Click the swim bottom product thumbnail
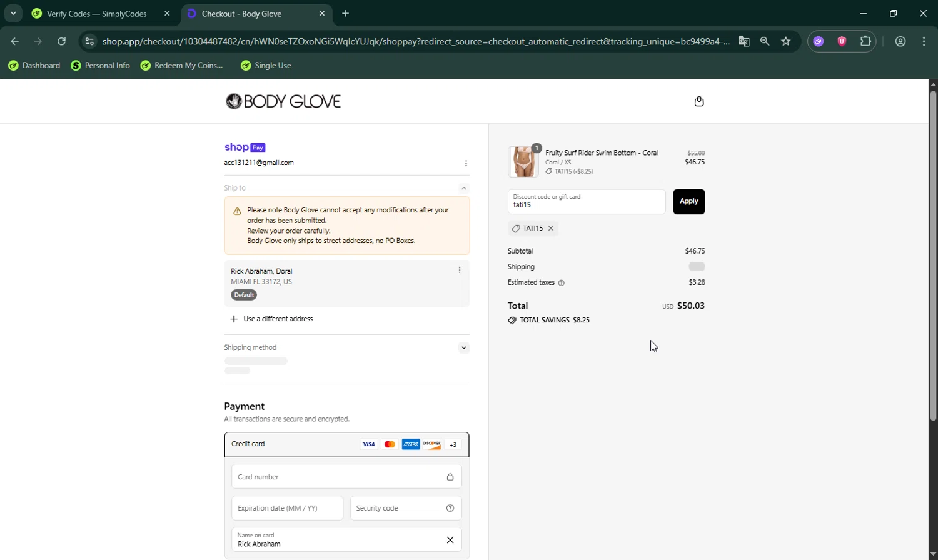This screenshot has height=560, width=938. tap(523, 162)
